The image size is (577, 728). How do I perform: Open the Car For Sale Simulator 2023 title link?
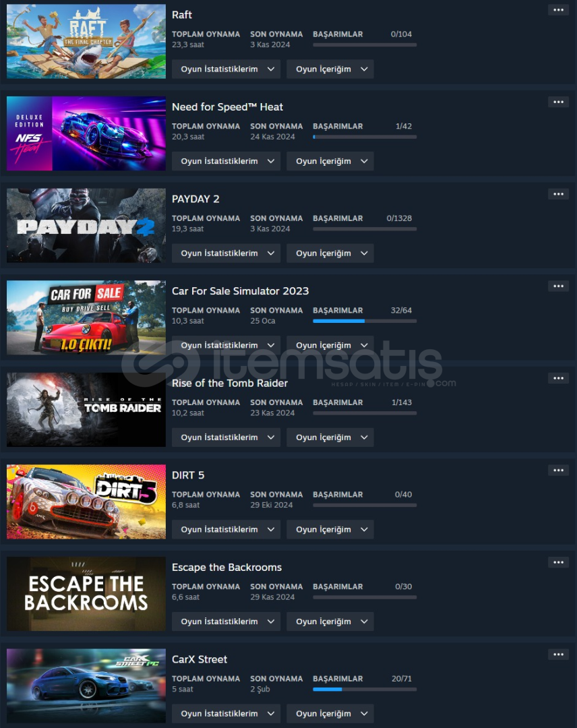coord(240,291)
